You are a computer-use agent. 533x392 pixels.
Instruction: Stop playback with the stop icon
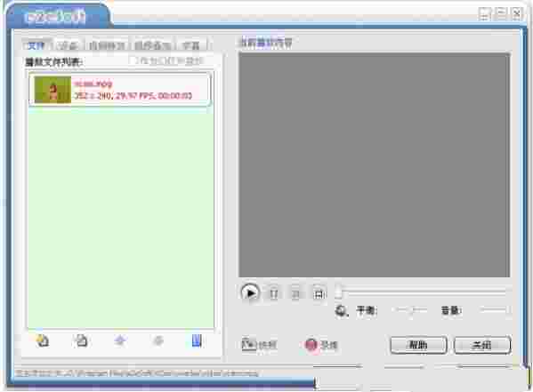pyautogui.click(x=295, y=292)
